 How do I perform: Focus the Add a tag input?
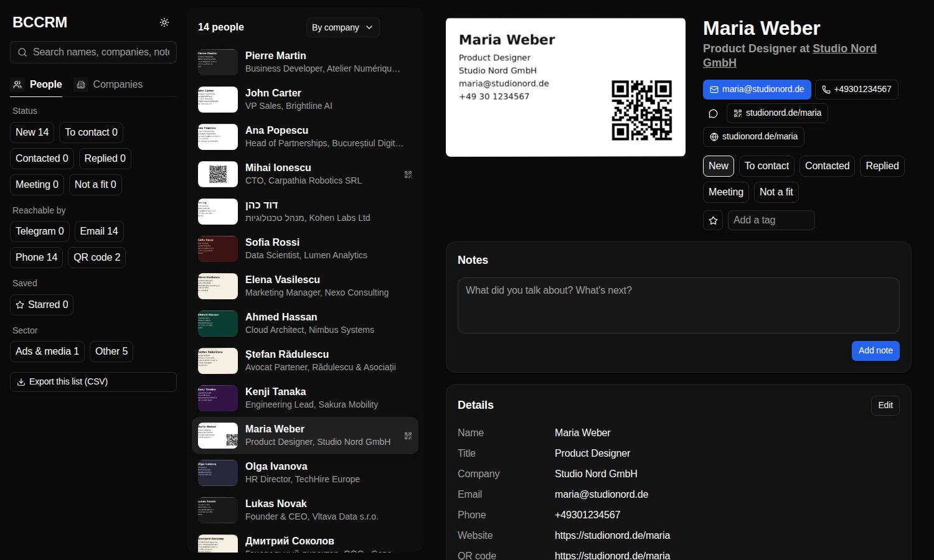click(x=771, y=220)
